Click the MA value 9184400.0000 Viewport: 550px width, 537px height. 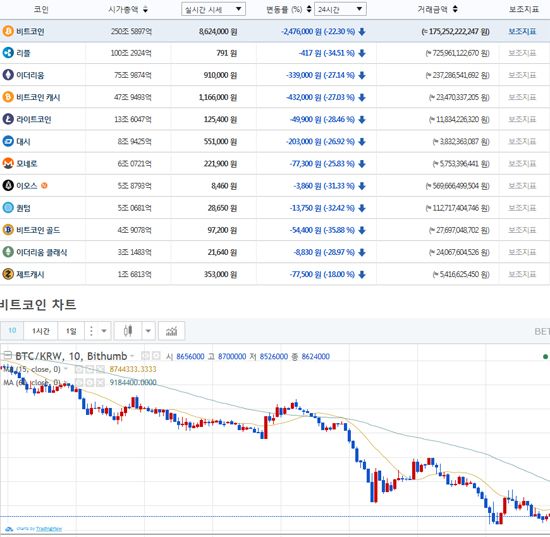(133, 382)
